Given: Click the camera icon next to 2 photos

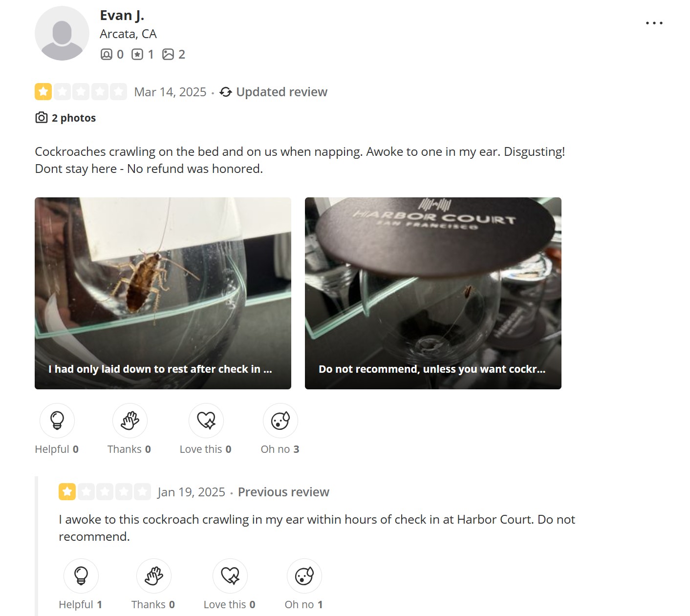Looking at the screenshot, I should pyautogui.click(x=42, y=118).
